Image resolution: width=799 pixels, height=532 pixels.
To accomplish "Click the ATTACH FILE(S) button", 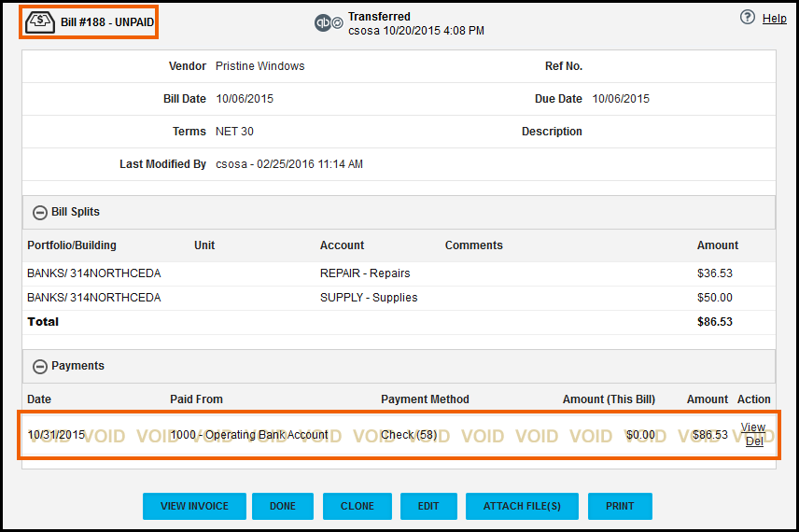I will [x=522, y=506].
